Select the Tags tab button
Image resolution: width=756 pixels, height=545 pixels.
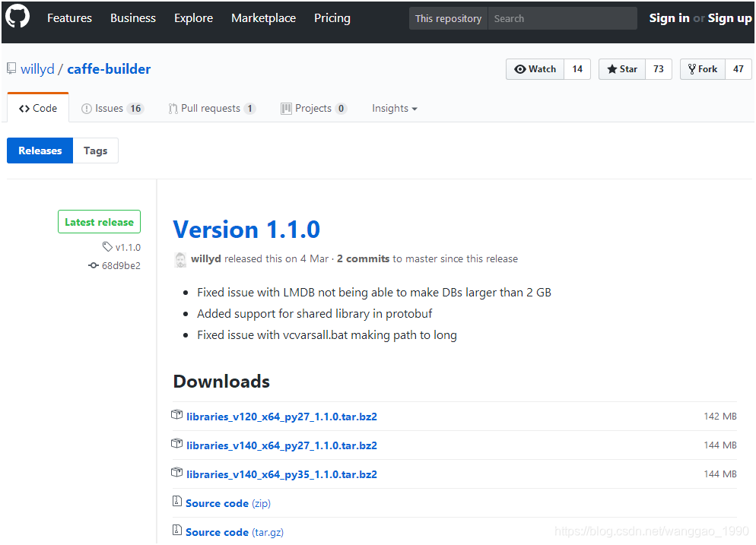click(x=96, y=151)
